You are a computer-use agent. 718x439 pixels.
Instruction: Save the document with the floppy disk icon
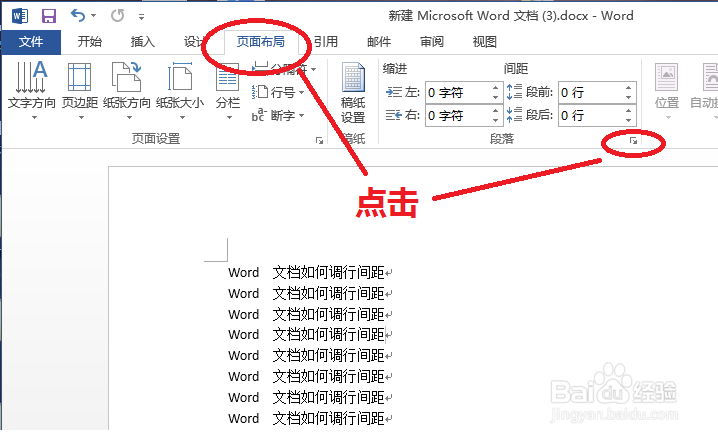point(49,16)
